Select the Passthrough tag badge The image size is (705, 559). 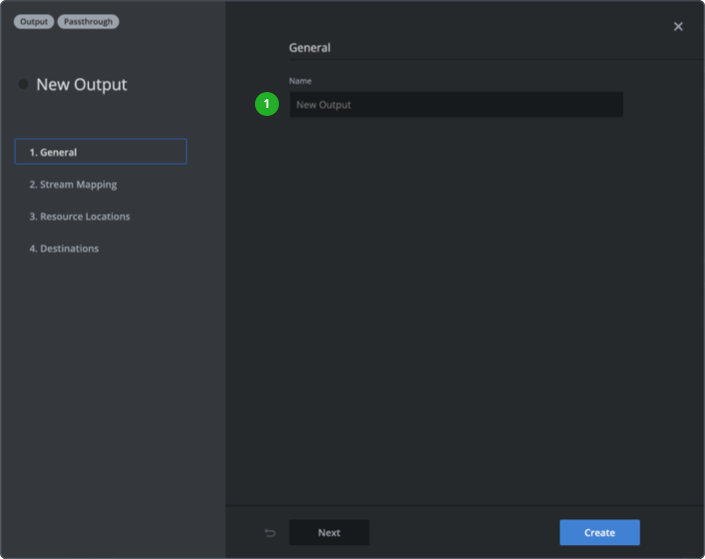[88, 22]
